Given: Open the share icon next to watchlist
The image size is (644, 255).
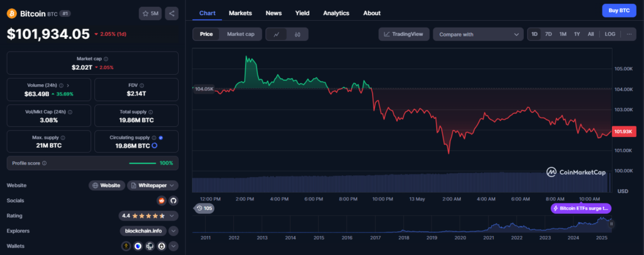Looking at the screenshot, I should pyautogui.click(x=172, y=14).
